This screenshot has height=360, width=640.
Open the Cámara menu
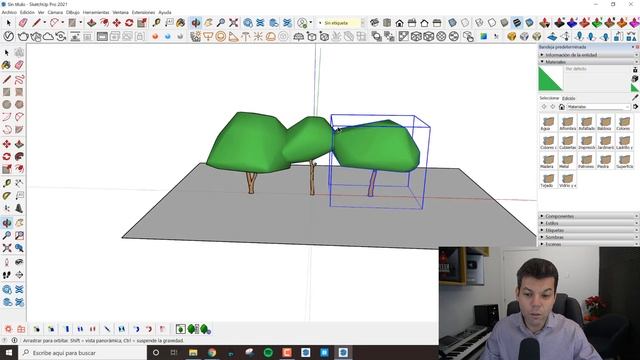(55, 12)
